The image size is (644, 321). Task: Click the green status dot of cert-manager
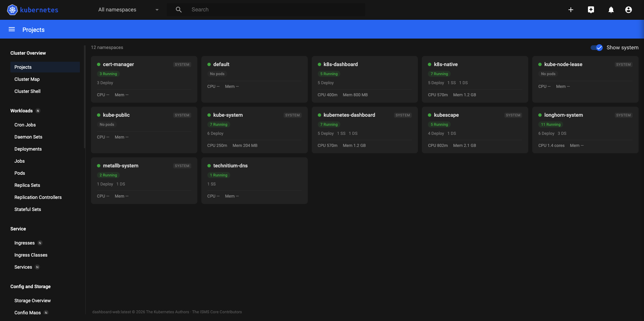pyautogui.click(x=99, y=64)
